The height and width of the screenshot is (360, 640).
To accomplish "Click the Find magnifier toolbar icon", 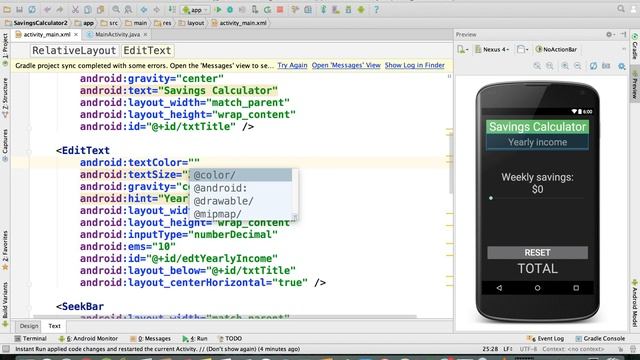I will click(116, 9).
